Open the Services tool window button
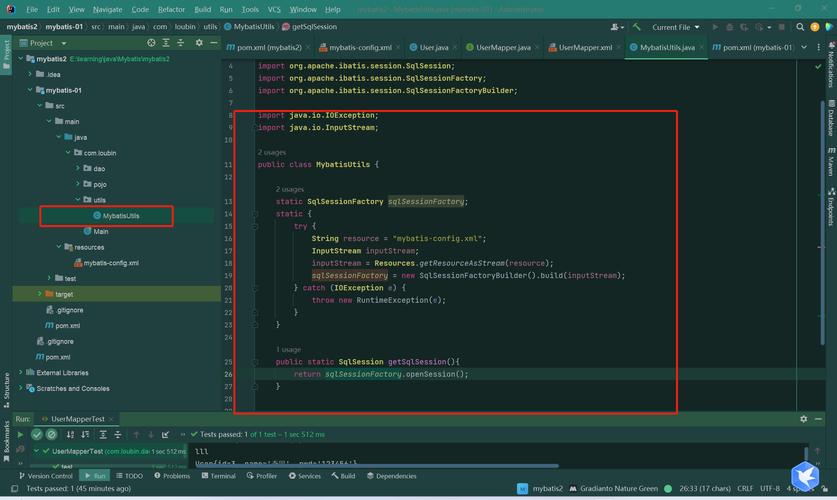The width and height of the screenshot is (837, 500). pyautogui.click(x=305, y=475)
